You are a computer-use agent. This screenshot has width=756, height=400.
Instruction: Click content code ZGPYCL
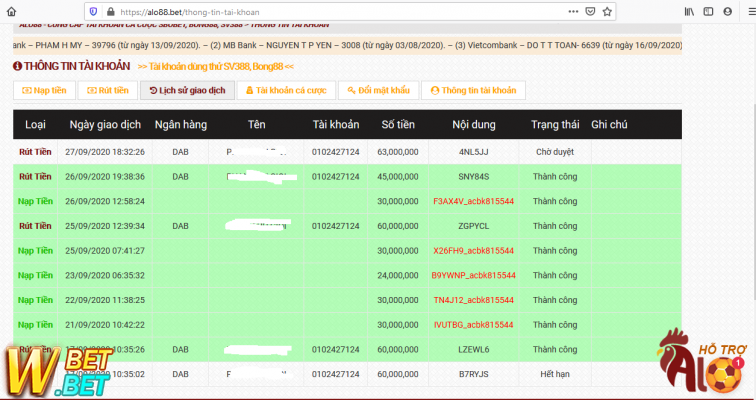473,226
